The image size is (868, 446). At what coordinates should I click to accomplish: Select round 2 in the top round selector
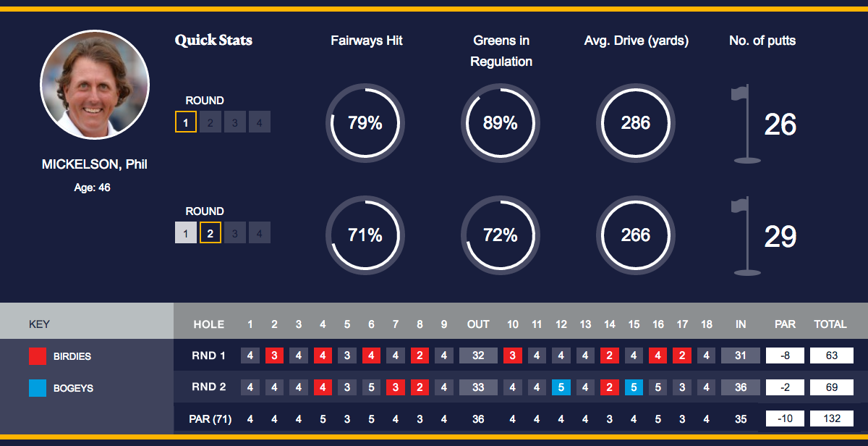[x=210, y=122]
